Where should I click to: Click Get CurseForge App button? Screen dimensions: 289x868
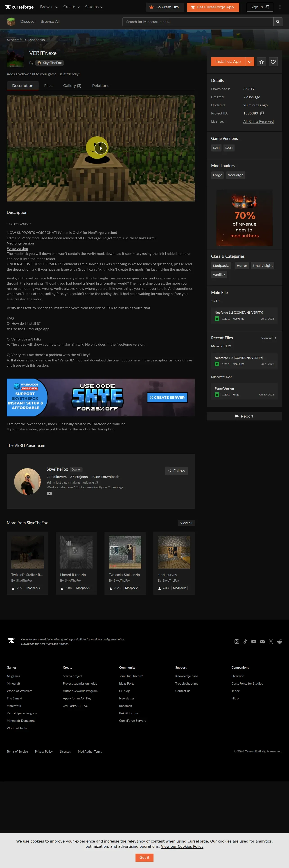coord(213,7)
